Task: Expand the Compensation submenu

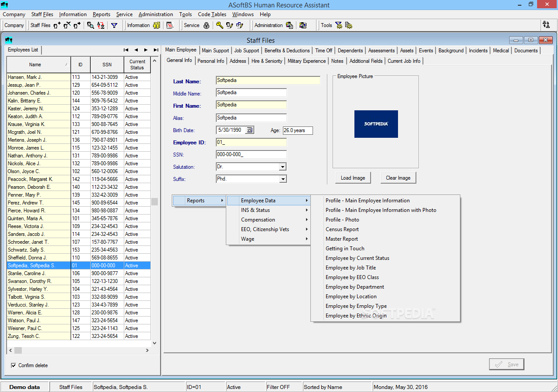Action: point(269,220)
